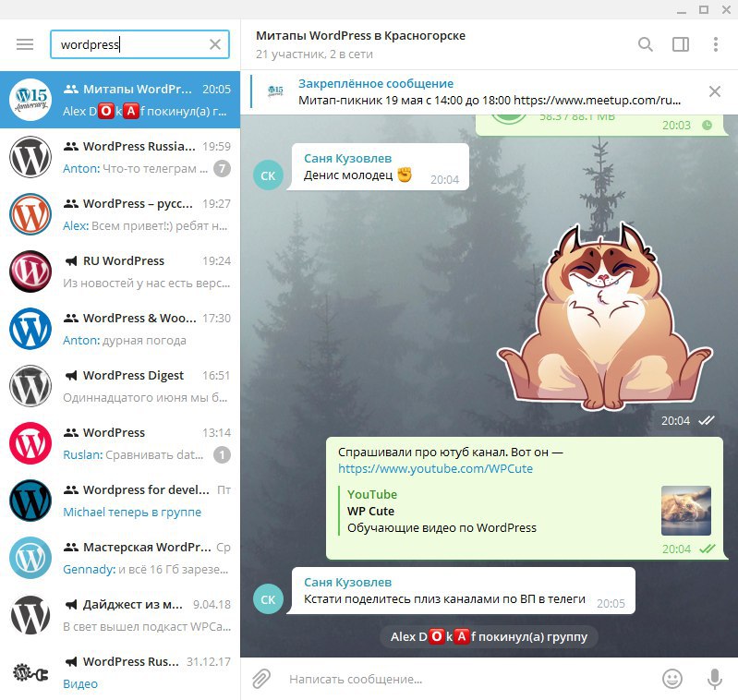The image size is (738, 700).
Task: Start voice recording with microphone icon
Action: [715, 679]
